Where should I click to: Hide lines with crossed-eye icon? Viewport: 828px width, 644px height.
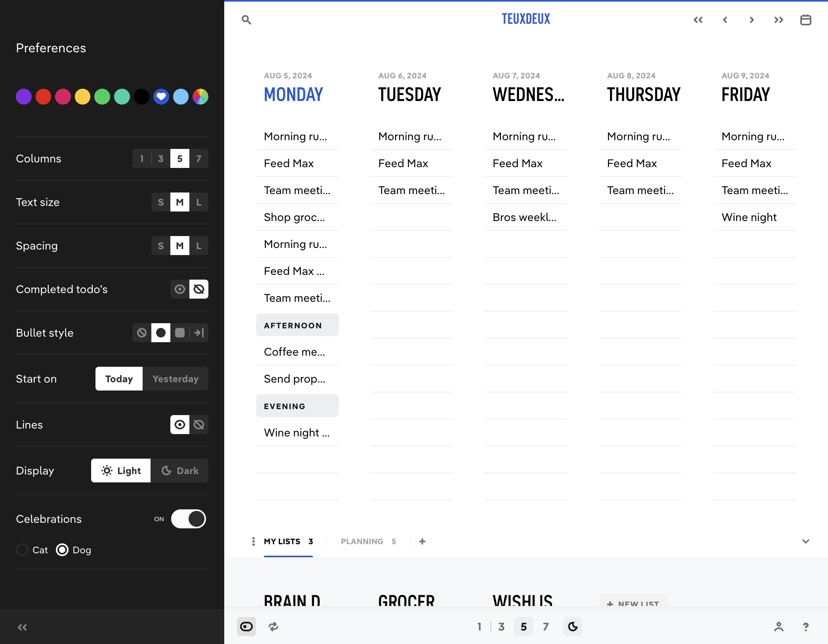click(199, 425)
